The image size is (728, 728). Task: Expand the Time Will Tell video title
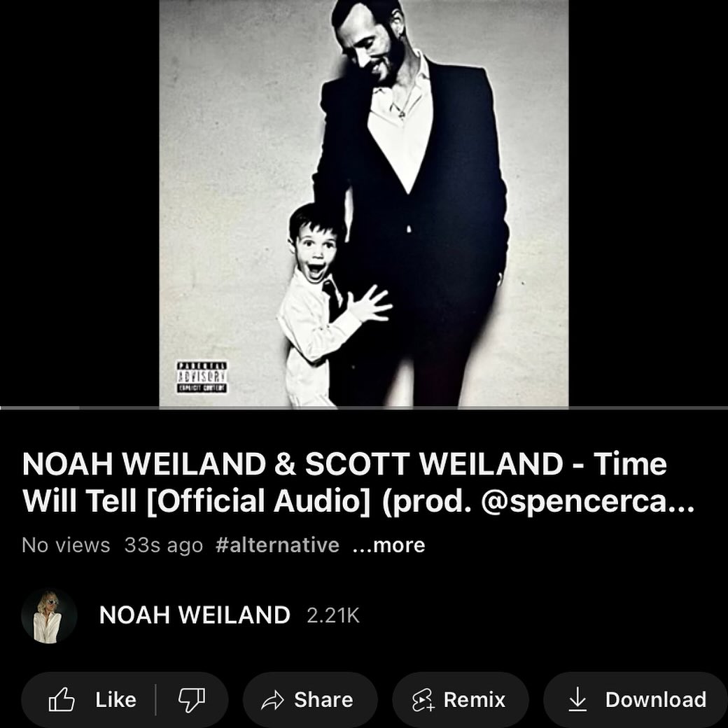click(358, 482)
